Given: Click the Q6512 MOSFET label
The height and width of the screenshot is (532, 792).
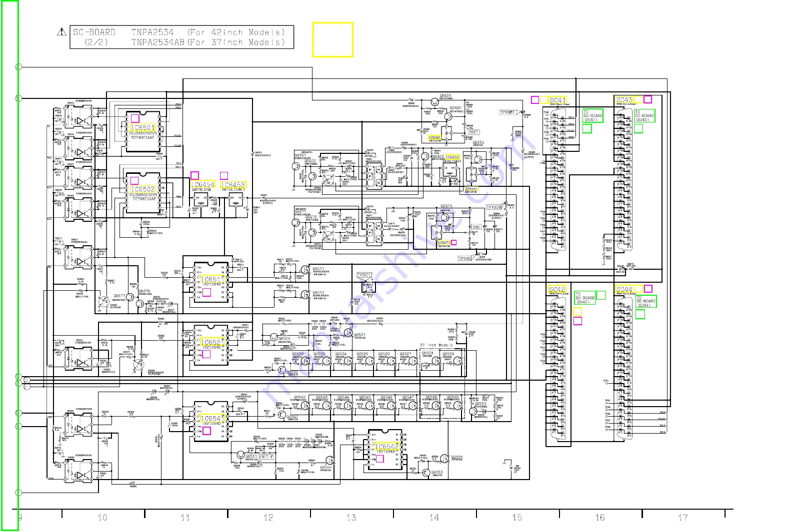Looking at the screenshot, I should [x=318, y=293].
